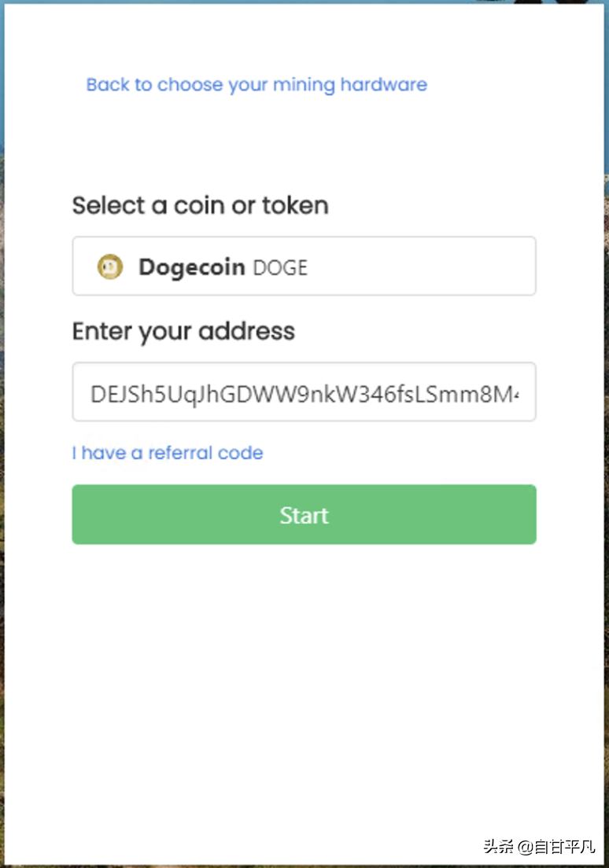This screenshot has width=609, height=868.
Task: Select the DOGE ticker label
Action: tap(279, 267)
